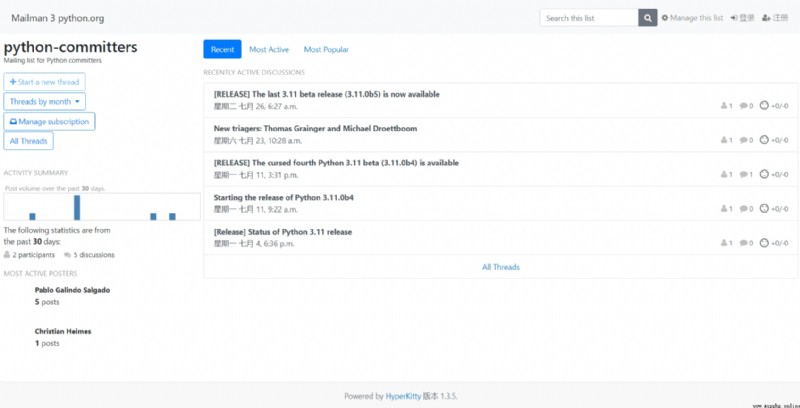Click the comments icon on Status of Python 3.11 thread
The height and width of the screenshot is (408, 800).
point(746,243)
